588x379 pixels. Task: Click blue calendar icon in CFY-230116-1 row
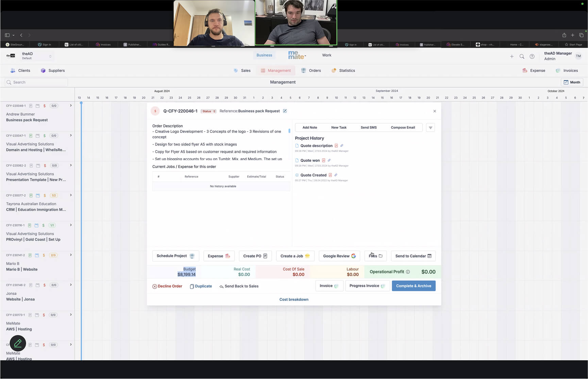pos(36,225)
